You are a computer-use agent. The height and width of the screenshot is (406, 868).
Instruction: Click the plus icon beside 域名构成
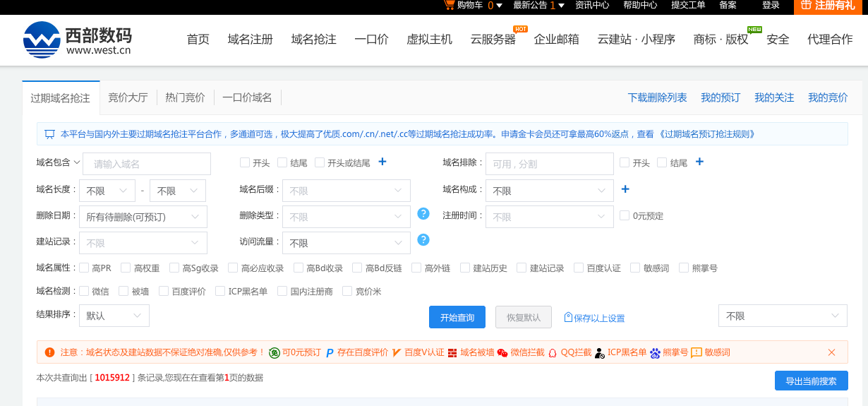(x=625, y=189)
